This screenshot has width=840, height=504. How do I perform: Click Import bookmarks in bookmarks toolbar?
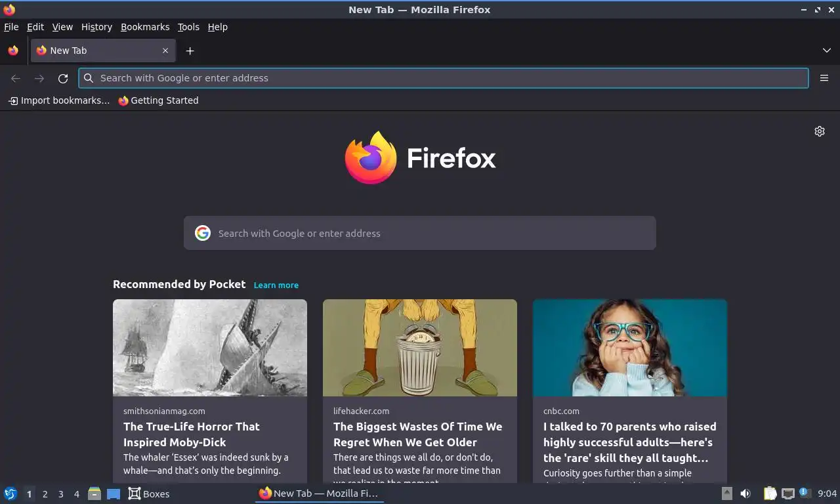[x=59, y=100]
